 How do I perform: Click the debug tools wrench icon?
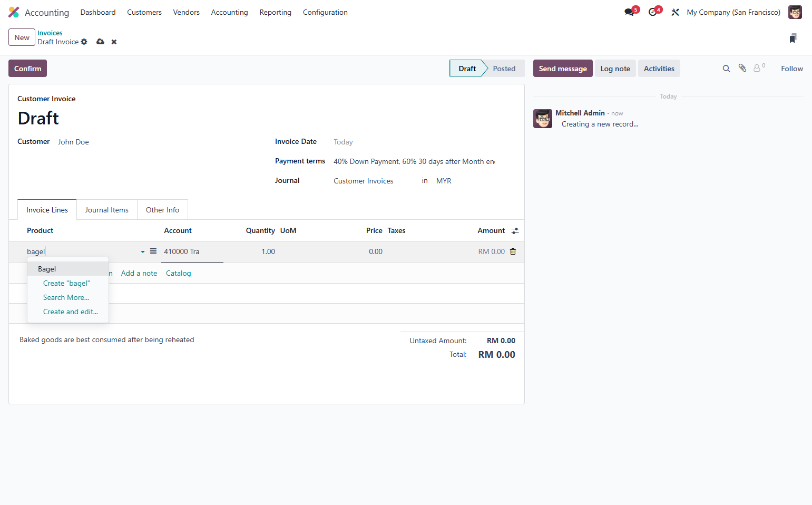[x=675, y=12]
